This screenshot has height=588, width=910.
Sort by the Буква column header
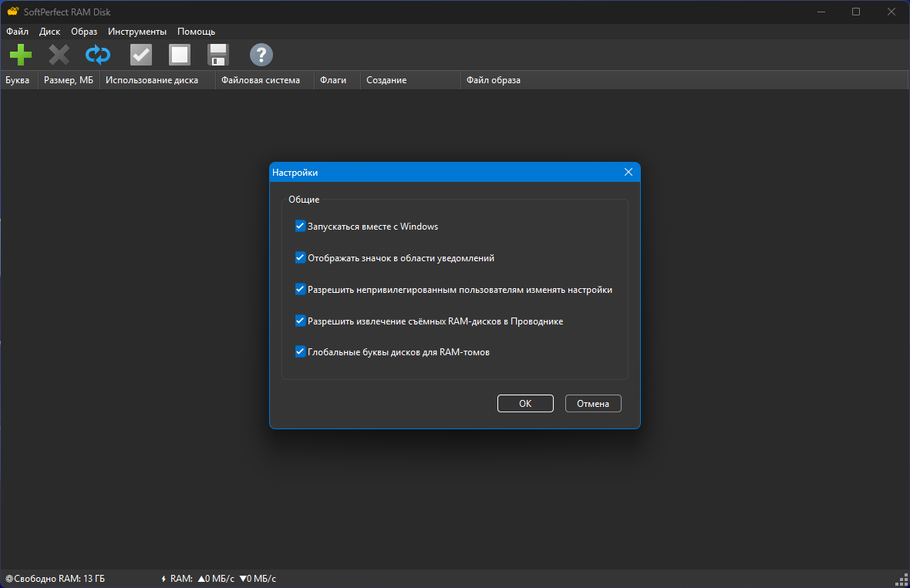pos(19,80)
